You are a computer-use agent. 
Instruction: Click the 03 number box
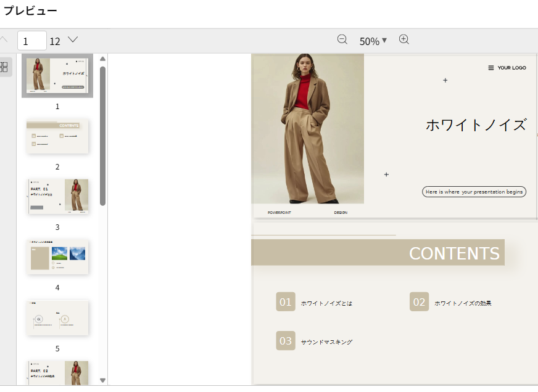[x=286, y=341]
